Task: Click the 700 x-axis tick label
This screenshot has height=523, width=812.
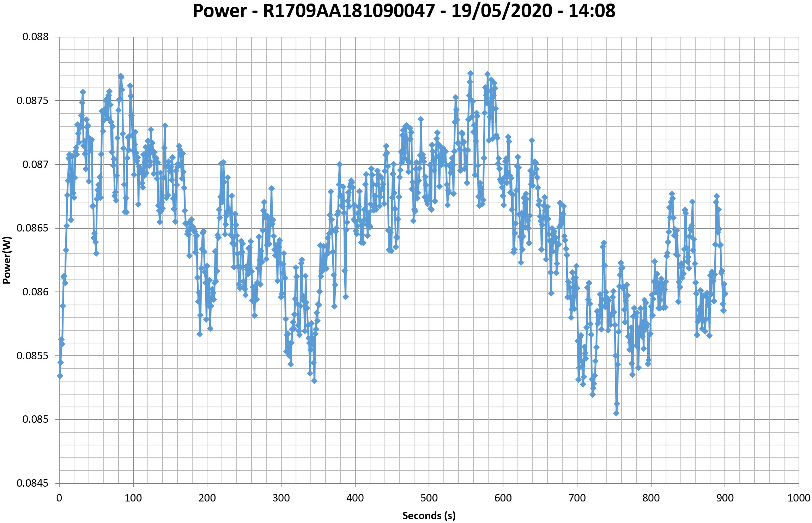Action: pos(577,498)
